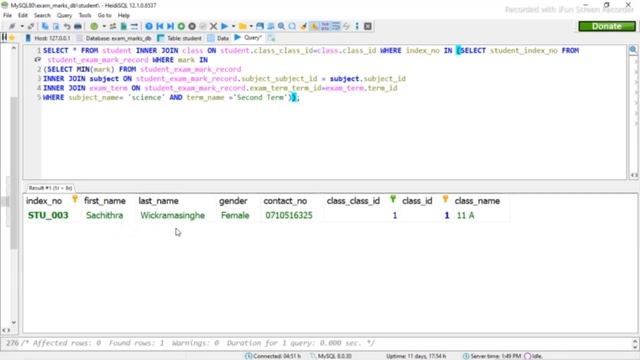Select the Query tab
Viewport: 640px width, 360px height.
[248, 38]
